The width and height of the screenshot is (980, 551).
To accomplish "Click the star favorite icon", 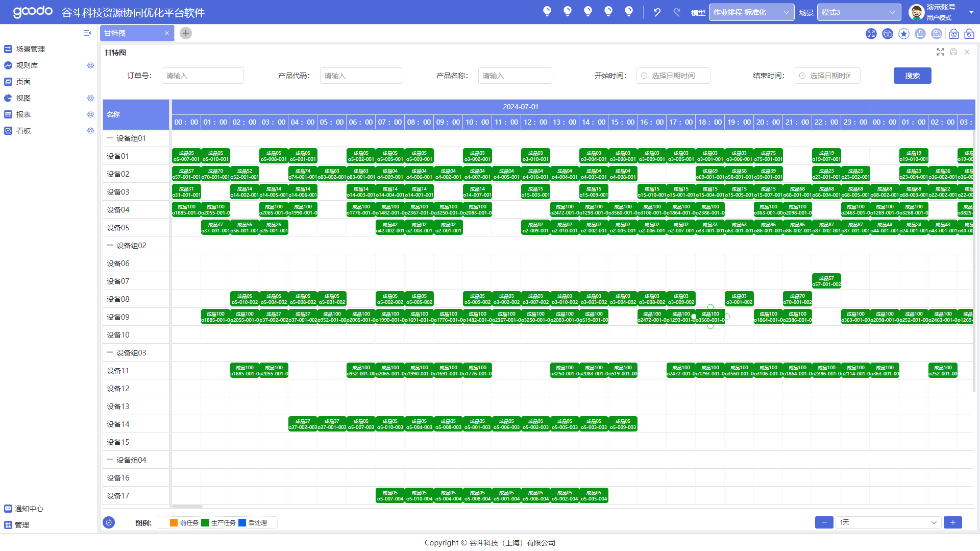I will (903, 34).
